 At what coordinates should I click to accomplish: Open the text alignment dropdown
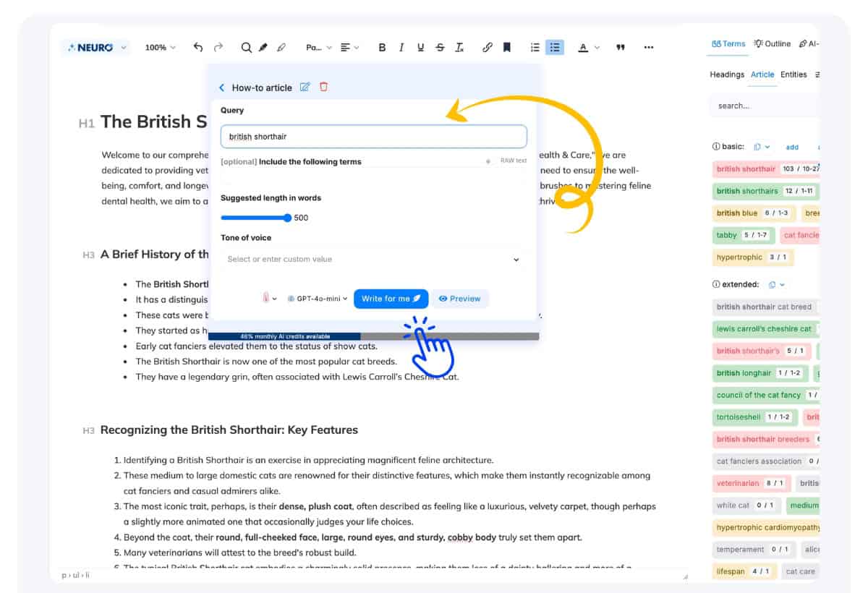350,47
